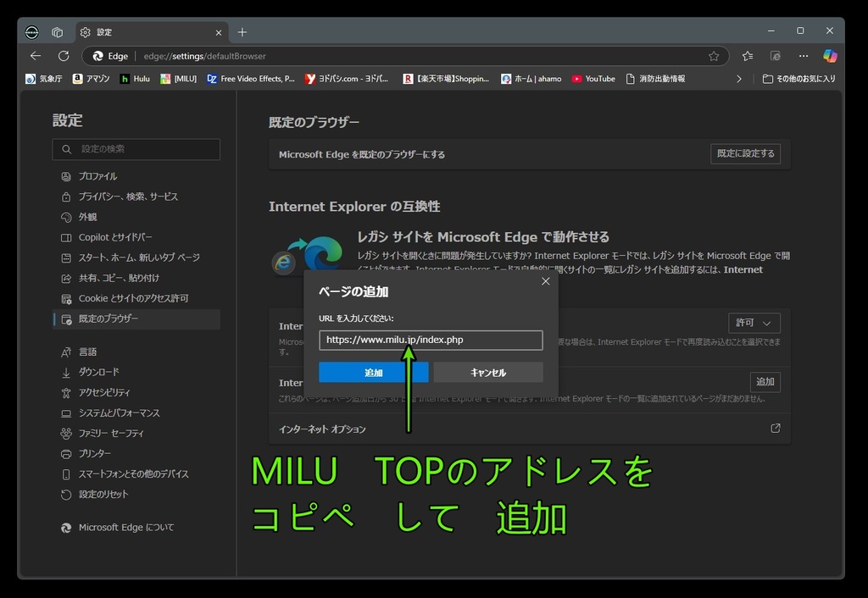Open the 許可 dropdown
The width and height of the screenshot is (868, 598).
[x=754, y=323]
